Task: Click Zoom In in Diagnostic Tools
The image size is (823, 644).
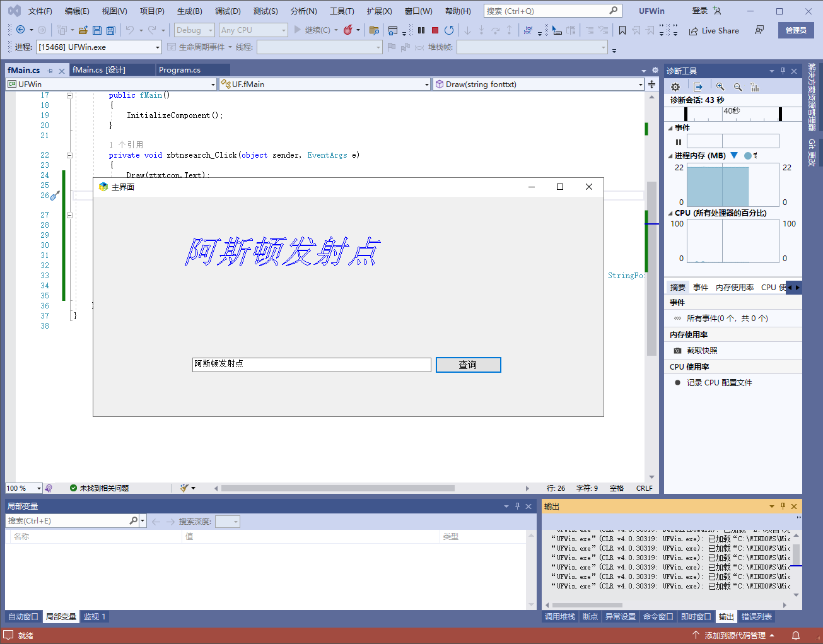Action: click(x=720, y=87)
